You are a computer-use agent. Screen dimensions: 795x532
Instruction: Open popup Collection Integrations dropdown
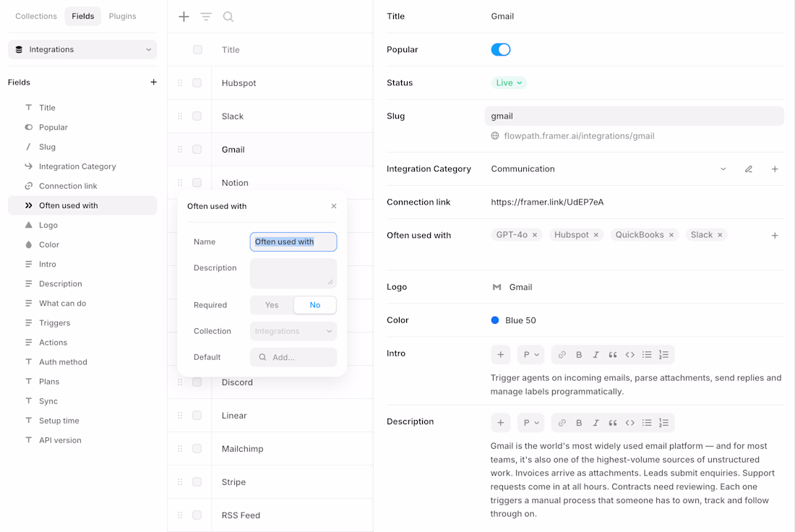293,331
